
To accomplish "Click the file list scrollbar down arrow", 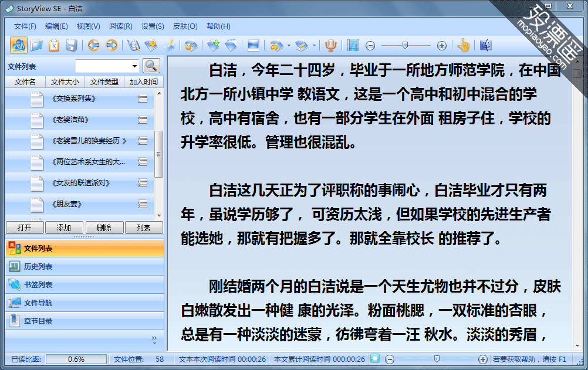I will [x=159, y=216].
